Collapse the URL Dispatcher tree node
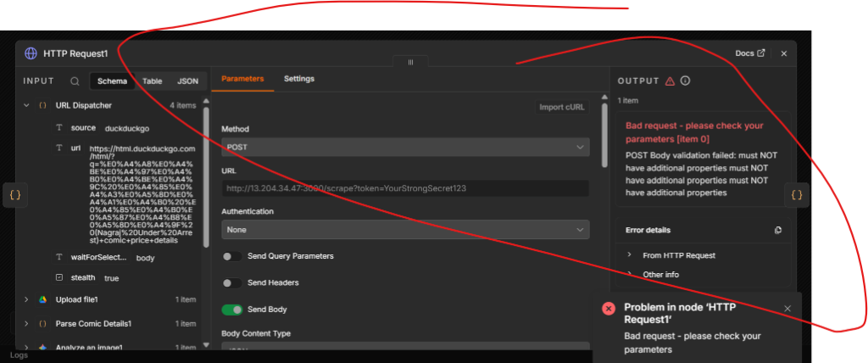Screen dimensions: 868x363 pos(26,105)
